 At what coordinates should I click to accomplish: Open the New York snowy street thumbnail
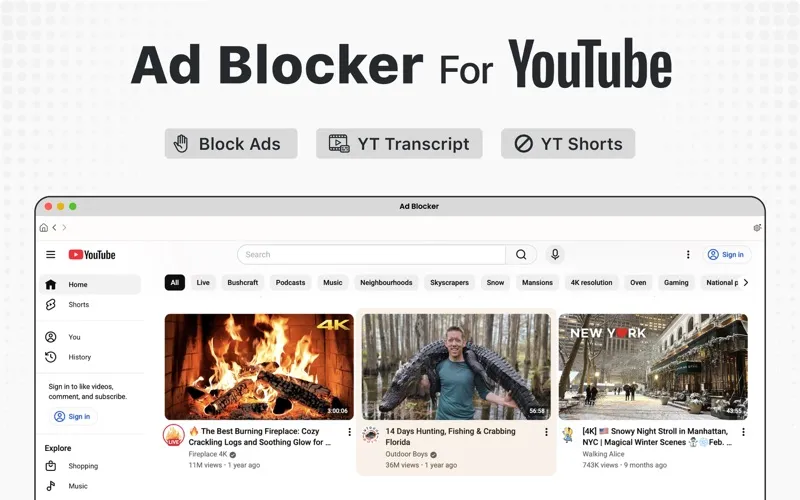653,367
